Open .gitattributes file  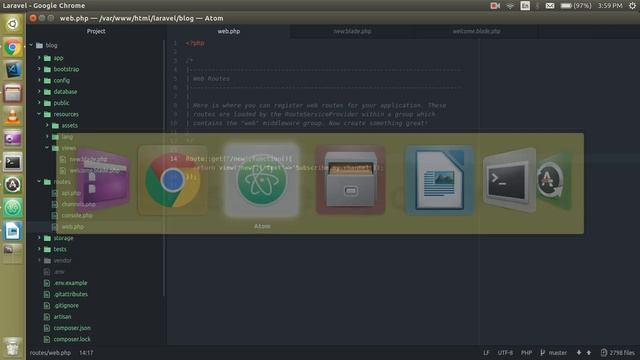coord(71,294)
